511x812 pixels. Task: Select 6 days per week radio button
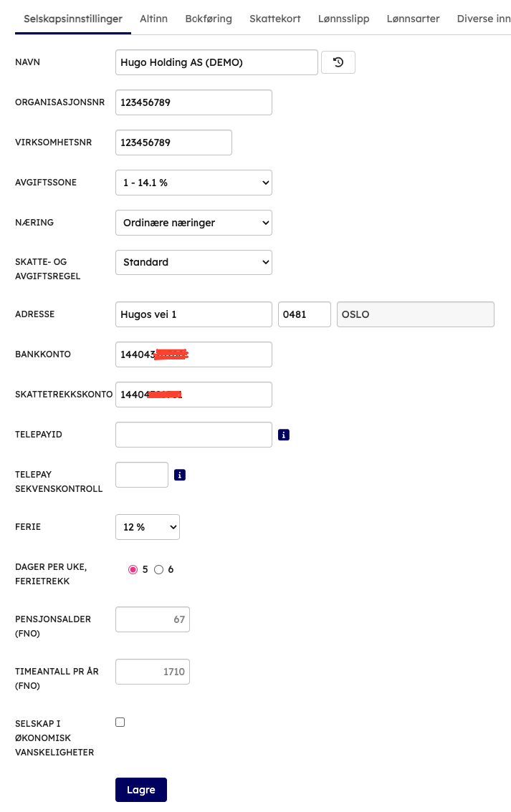click(x=159, y=569)
